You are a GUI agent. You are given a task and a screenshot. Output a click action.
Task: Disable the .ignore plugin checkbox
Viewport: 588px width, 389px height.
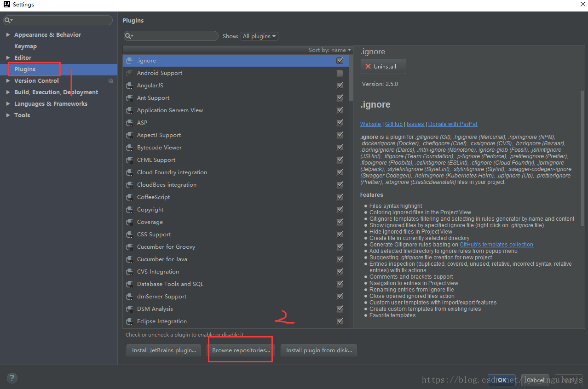point(340,61)
